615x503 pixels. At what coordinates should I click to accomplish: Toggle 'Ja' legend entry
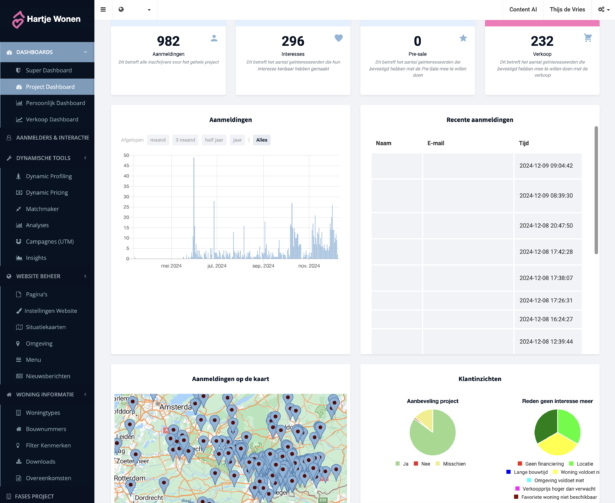(402, 464)
